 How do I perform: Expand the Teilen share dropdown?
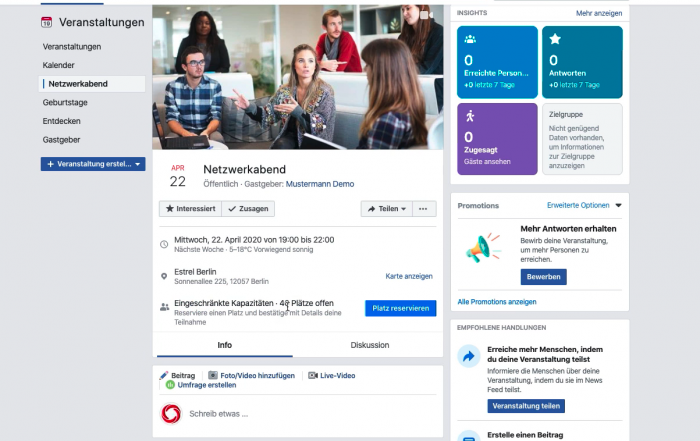click(387, 209)
